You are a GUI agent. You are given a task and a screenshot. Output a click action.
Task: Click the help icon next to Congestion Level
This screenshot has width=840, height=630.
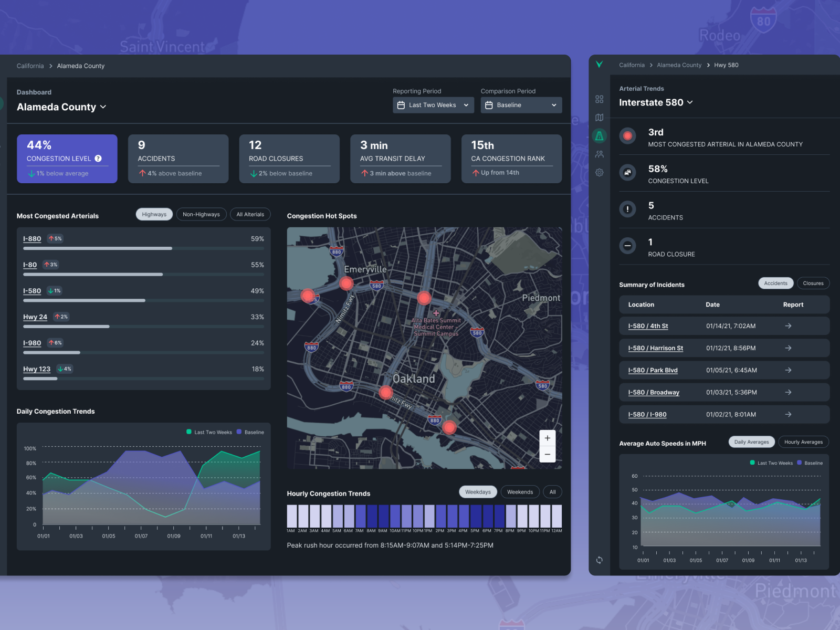tap(98, 159)
